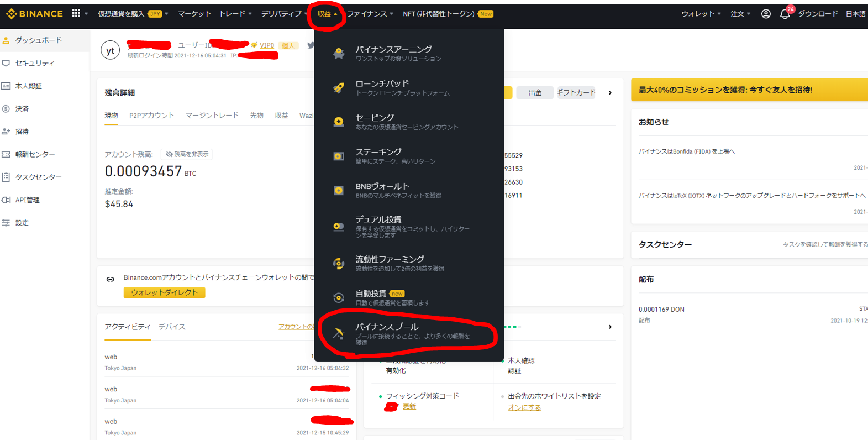The width and height of the screenshot is (868, 440).
Task: Open the IoTeX (IOTX) announcement
Action: coord(752,196)
